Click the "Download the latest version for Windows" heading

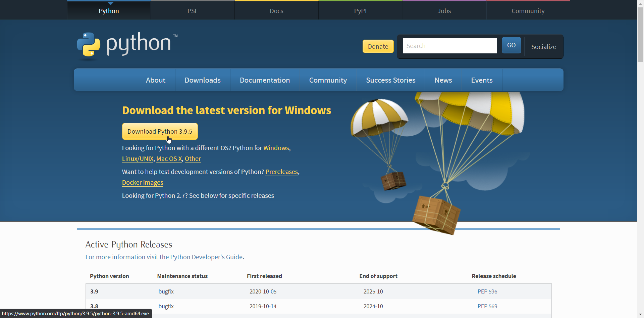coord(227,110)
